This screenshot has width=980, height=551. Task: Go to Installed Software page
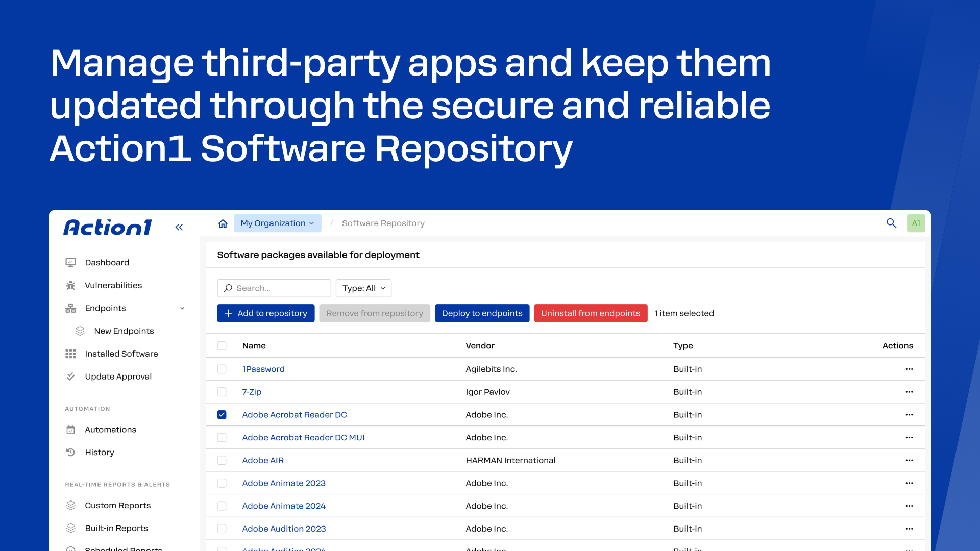pos(121,354)
